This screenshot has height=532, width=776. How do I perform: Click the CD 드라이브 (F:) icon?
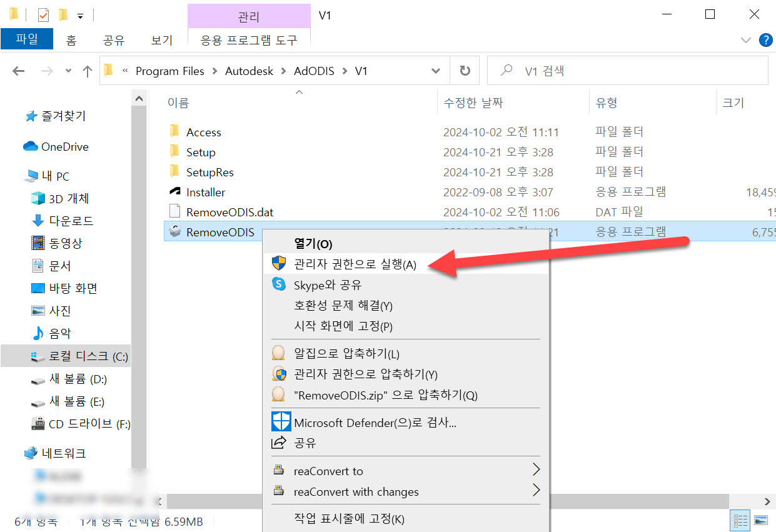point(38,423)
